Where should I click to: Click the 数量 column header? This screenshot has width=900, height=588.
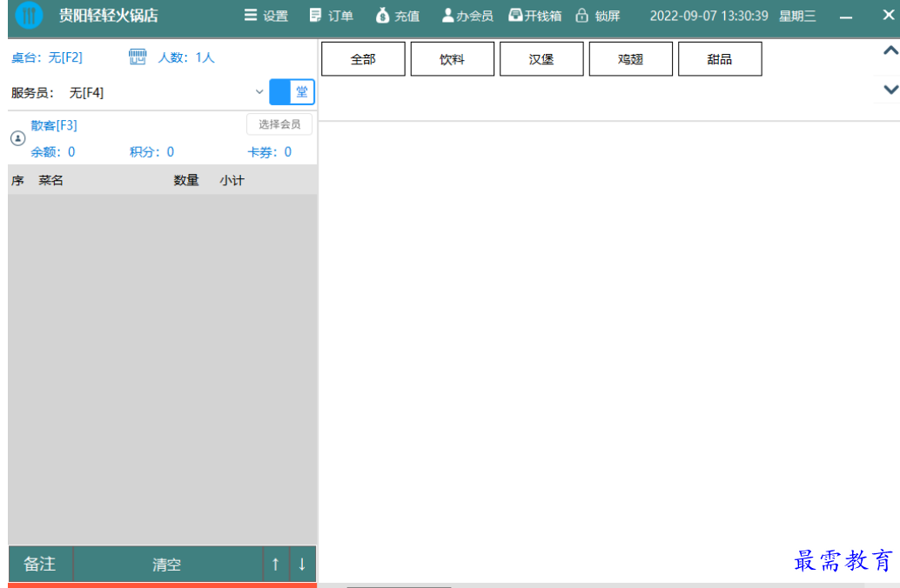click(x=186, y=180)
